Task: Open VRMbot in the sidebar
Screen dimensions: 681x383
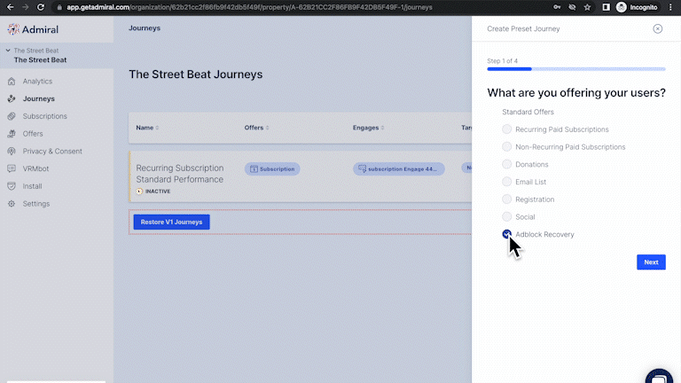Action: (x=36, y=168)
